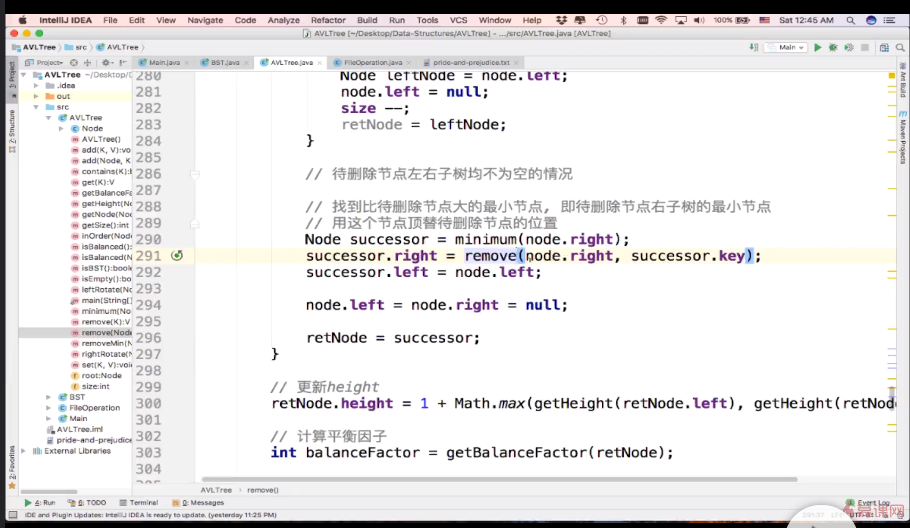This screenshot has height=528, width=910.
Task: Click the Scroll from Source target icon
Action: 74,63
